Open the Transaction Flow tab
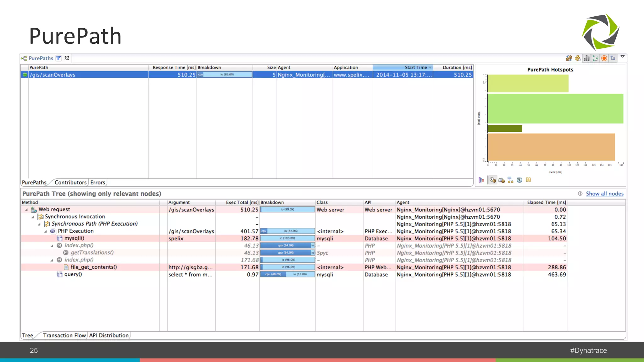 pos(64,335)
